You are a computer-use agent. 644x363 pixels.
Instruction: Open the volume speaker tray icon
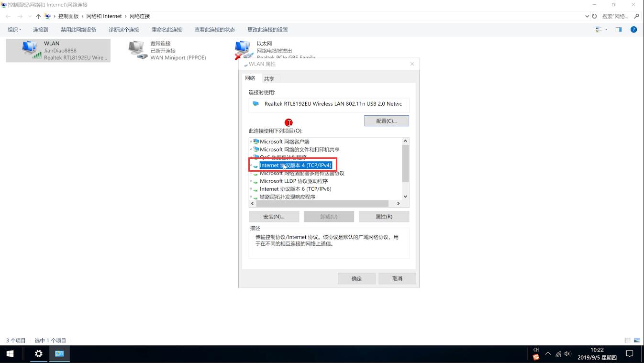(567, 354)
